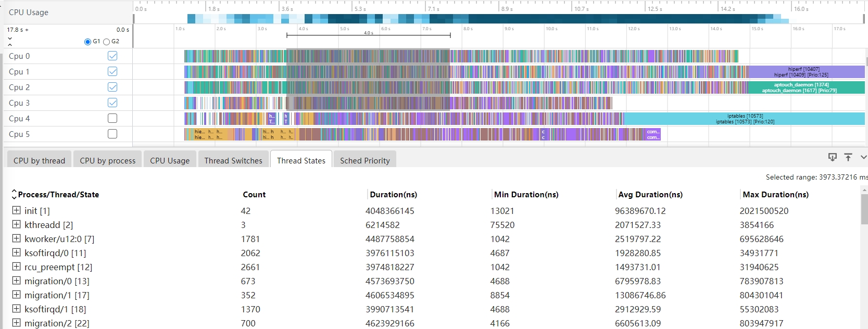The image size is (868, 329).
Task: Select the G2 radio button
Action: pos(107,42)
